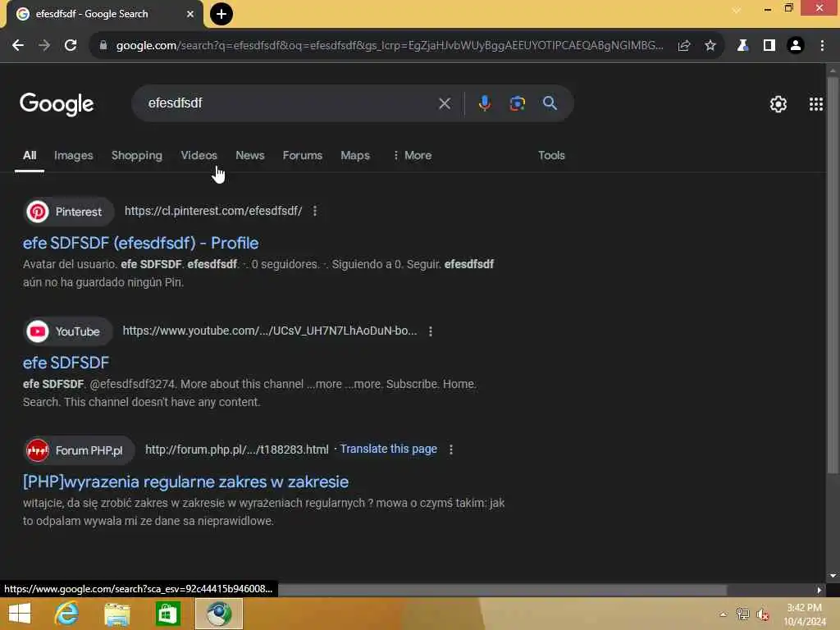Submit search with magnifier icon
The image size is (840, 630).
[550, 103]
